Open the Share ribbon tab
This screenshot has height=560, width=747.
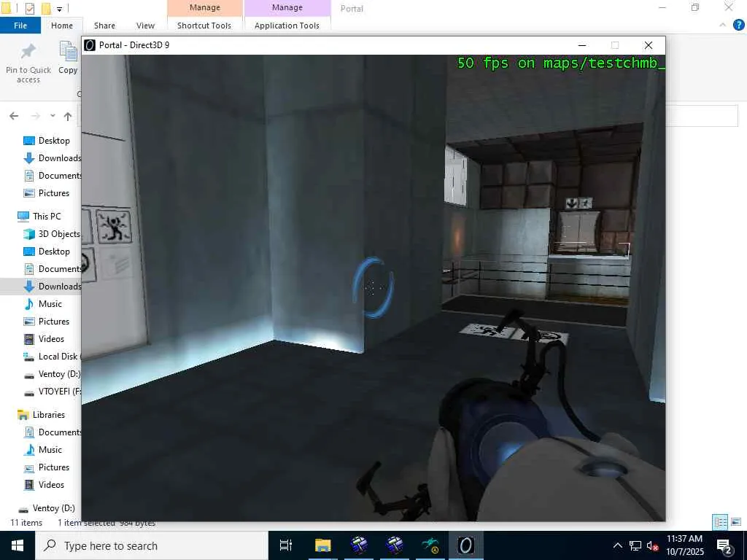pyautogui.click(x=104, y=26)
